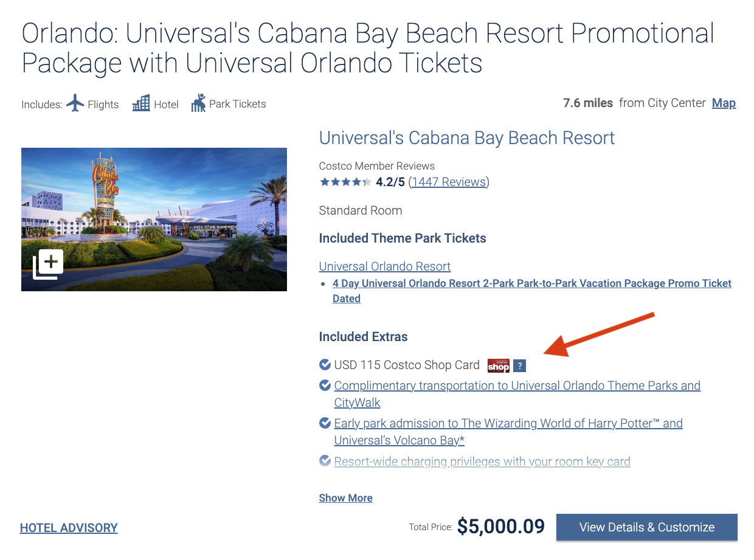Image resolution: width=754 pixels, height=560 pixels.
Task: Click the star rating display
Action: pyautogui.click(x=345, y=181)
